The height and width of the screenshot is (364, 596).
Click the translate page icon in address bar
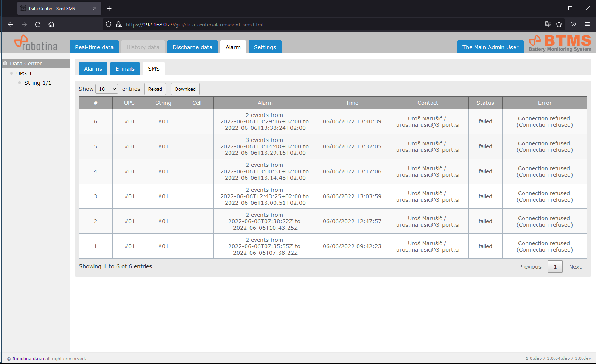pos(548,25)
